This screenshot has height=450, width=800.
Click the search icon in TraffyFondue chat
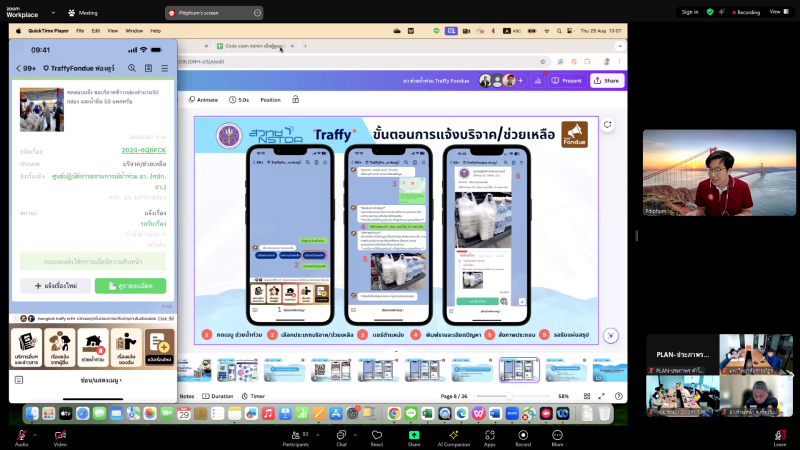[131, 68]
